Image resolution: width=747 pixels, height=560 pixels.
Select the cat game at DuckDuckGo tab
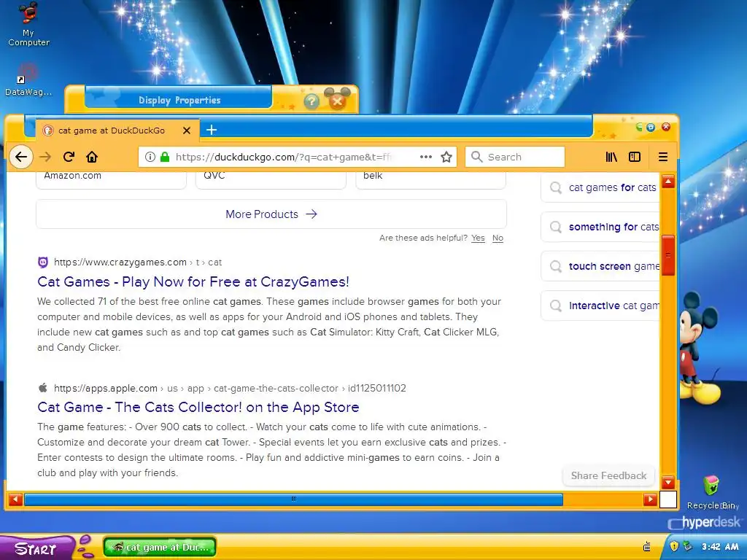[117, 130]
